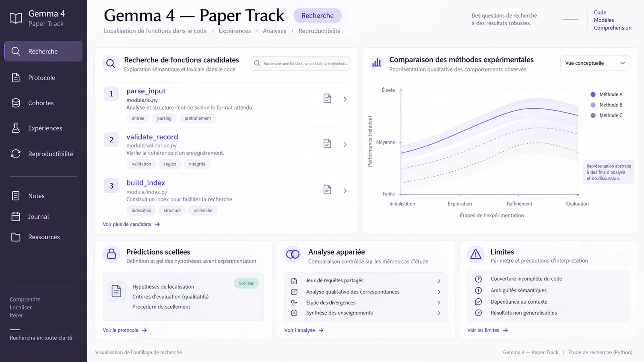Click the icon beside Résultats non généralisables

coord(479,313)
